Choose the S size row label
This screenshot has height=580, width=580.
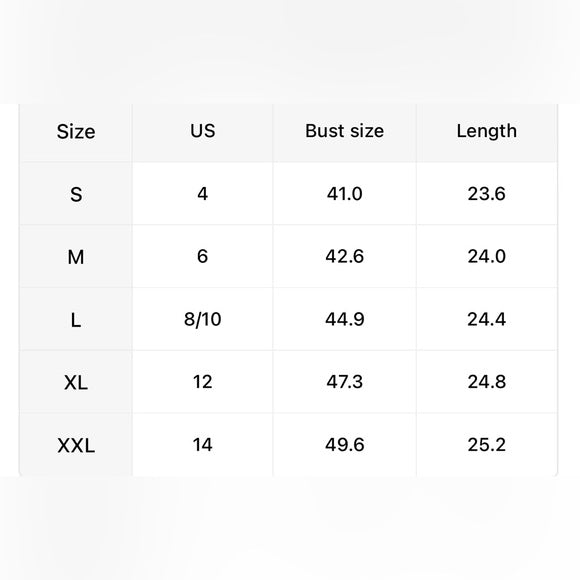coord(76,193)
